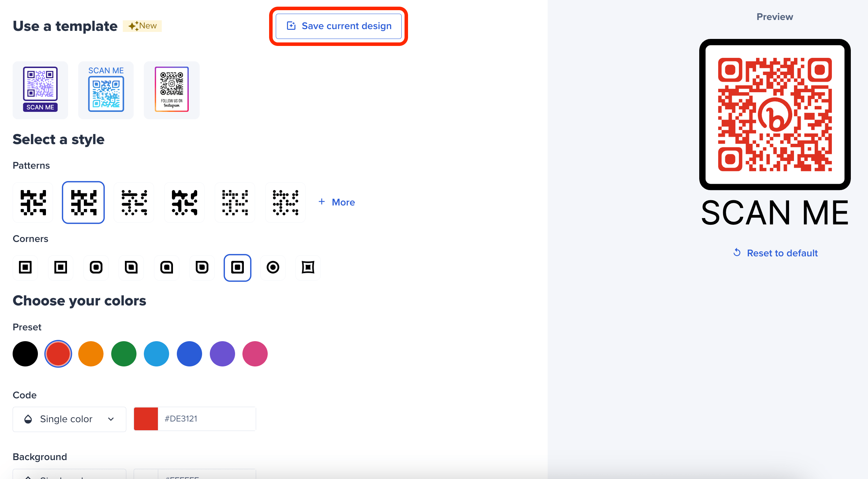The image size is (868, 479).
Task: Open the Save current design dialog
Action: 338,26
